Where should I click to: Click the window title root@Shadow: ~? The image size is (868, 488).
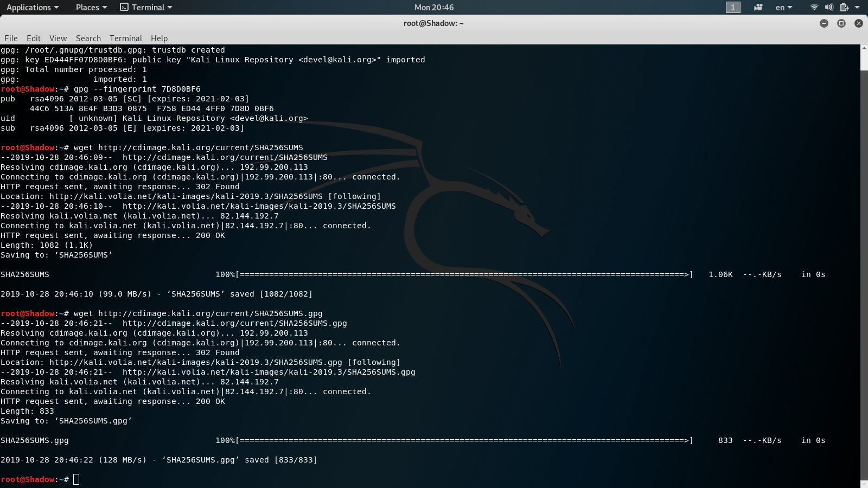433,23
